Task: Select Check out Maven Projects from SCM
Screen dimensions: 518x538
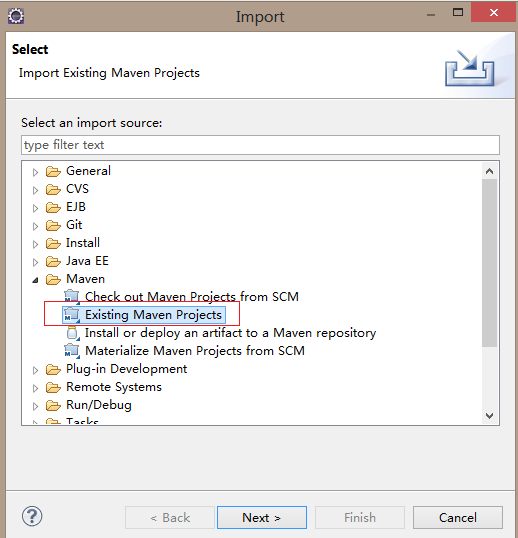Action: pyautogui.click(x=192, y=297)
